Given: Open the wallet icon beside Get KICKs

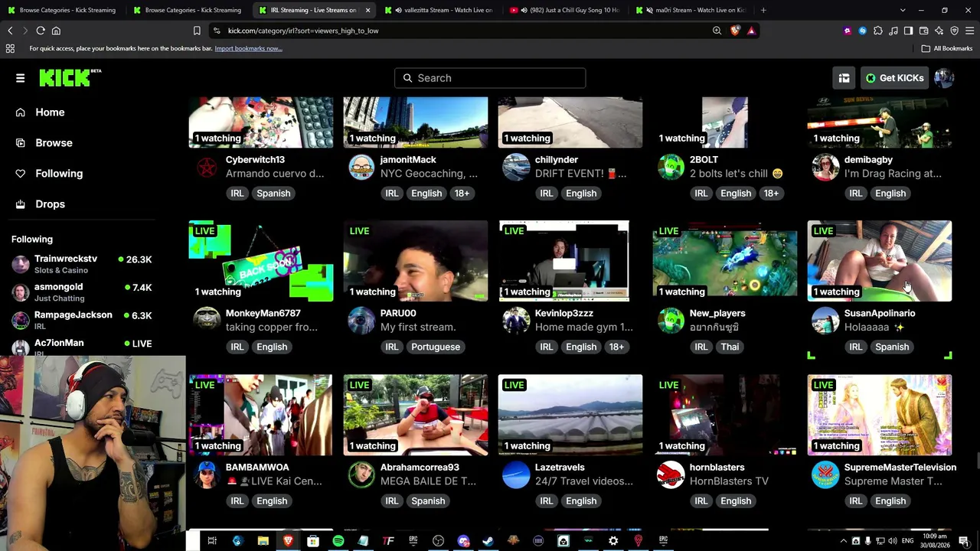Looking at the screenshot, I should 844,78.
